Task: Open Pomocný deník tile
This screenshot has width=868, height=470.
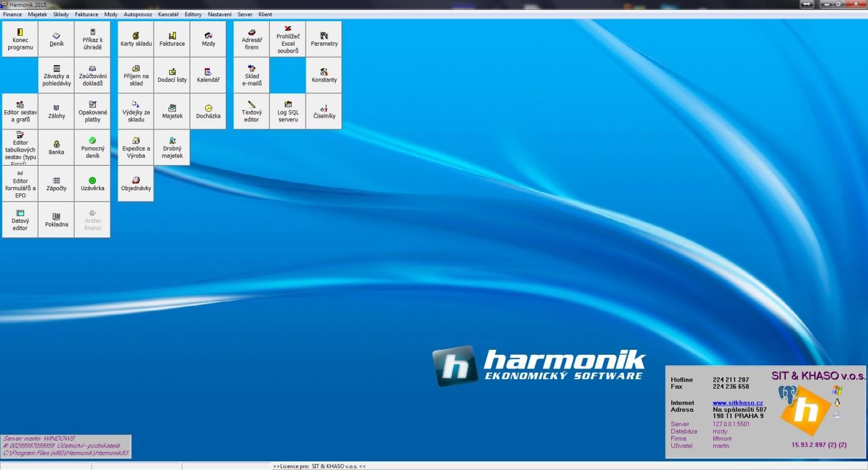Action: pyautogui.click(x=92, y=148)
